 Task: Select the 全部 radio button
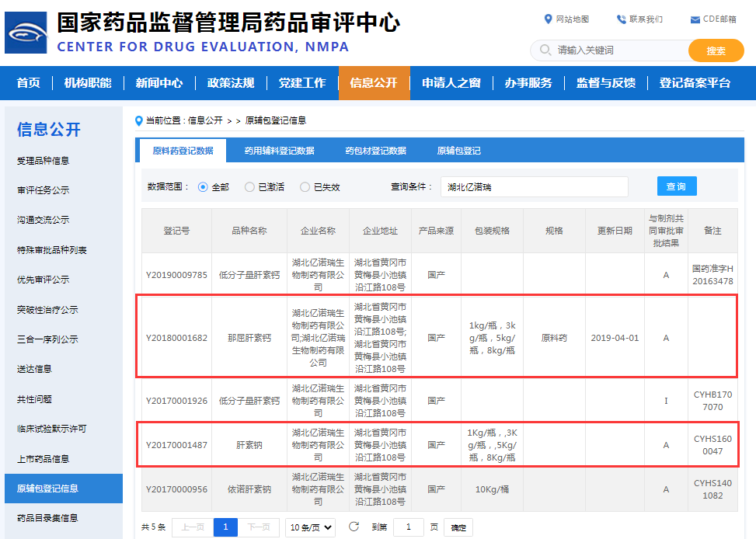[x=203, y=187]
